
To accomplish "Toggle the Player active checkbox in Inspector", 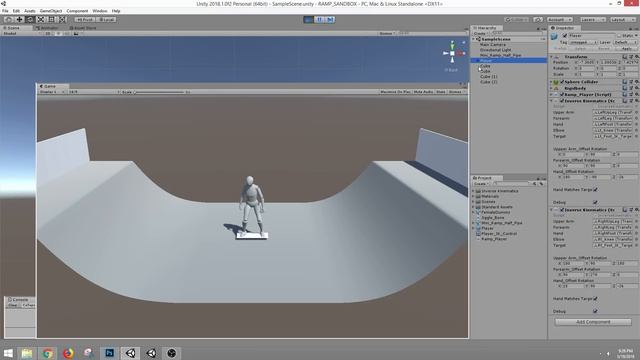I will (565, 36).
